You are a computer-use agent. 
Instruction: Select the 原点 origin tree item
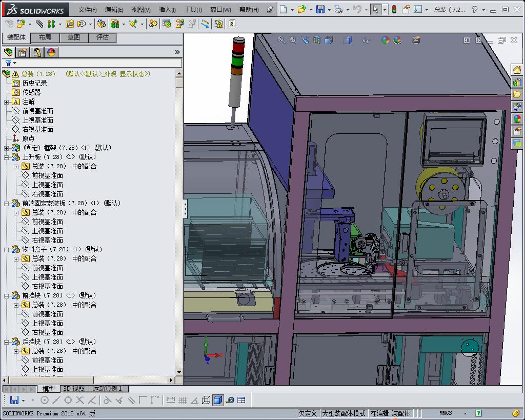(29, 138)
